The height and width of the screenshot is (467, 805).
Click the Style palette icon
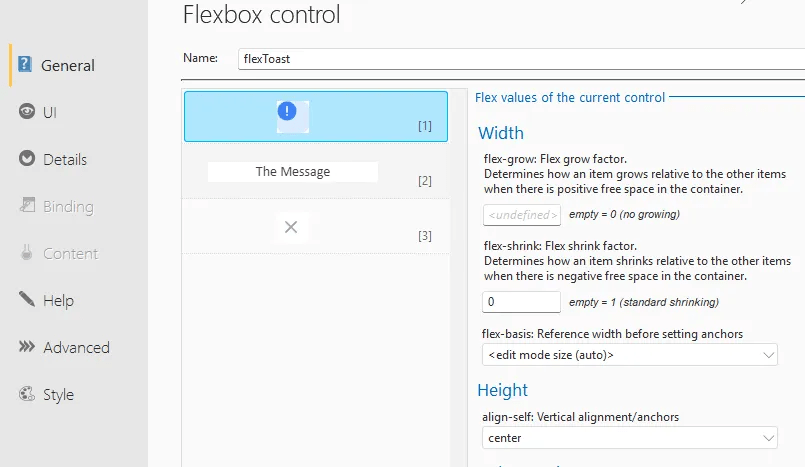[x=27, y=394]
